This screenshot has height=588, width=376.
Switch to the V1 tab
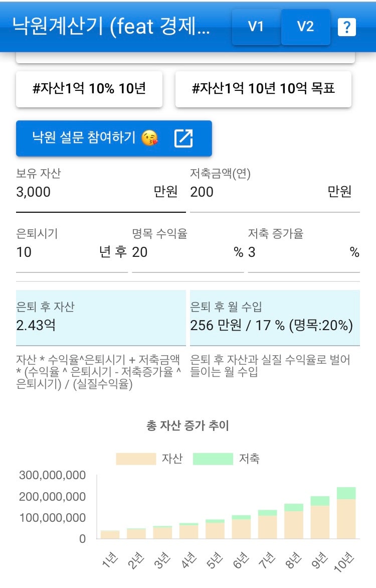click(256, 27)
